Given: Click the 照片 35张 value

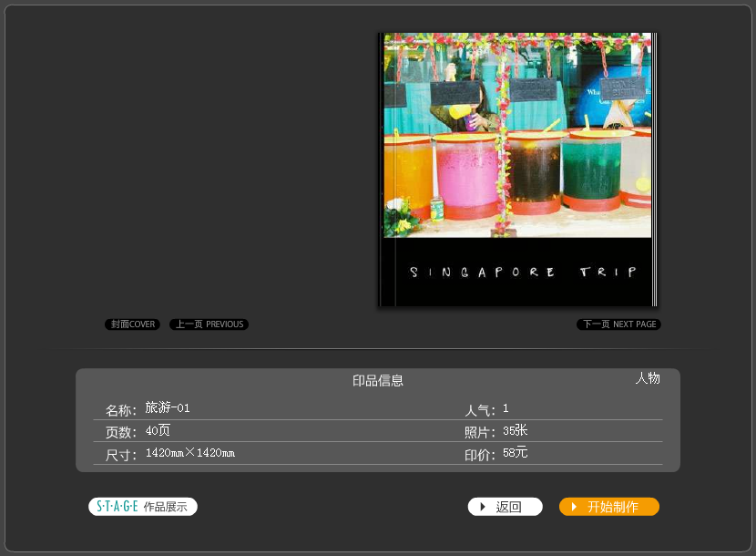Looking at the screenshot, I should click(x=515, y=430).
